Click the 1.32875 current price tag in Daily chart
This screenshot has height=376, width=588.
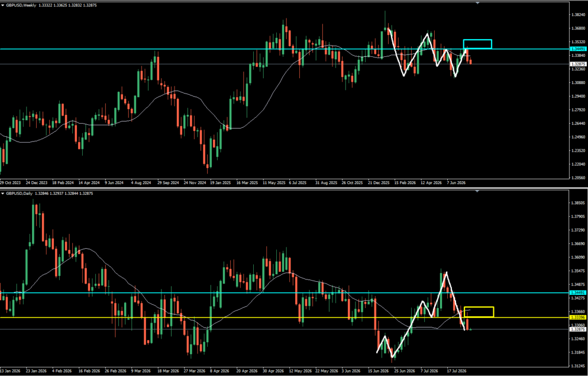pyautogui.click(x=578, y=329)
